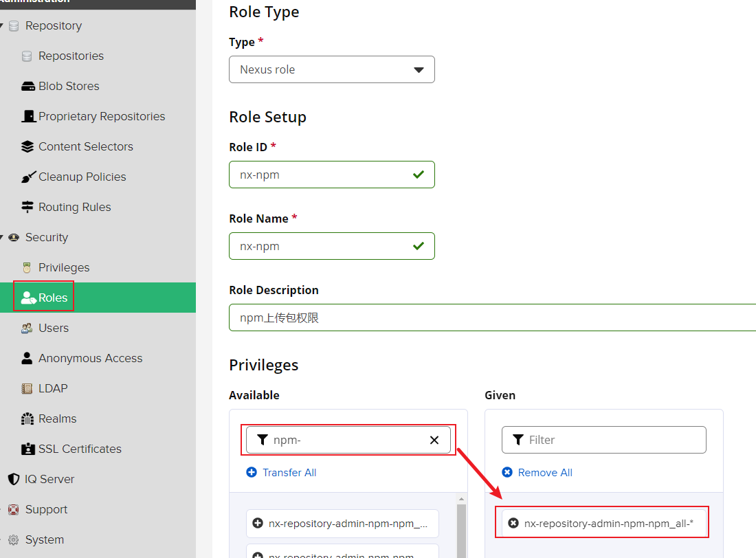Viewport: 756px width, 558px height.
Task: Click the Repositories icon in sidebar
Action: [x=27, y=56]
